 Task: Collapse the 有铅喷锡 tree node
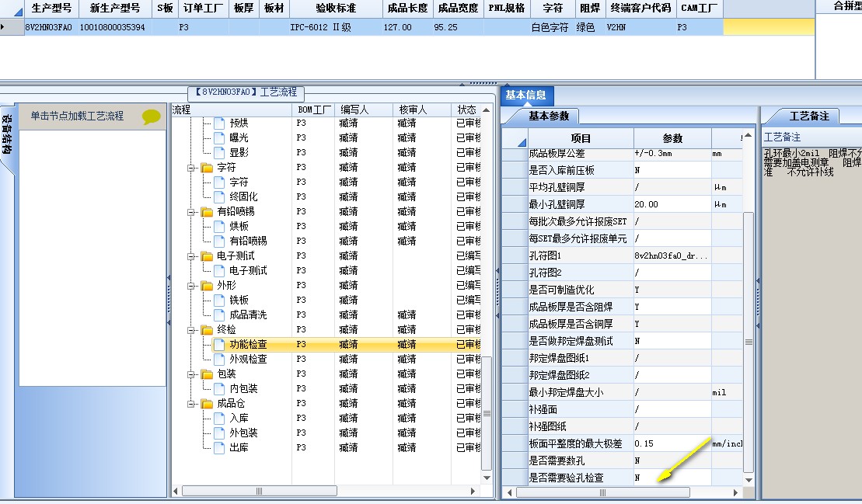[190, 212]
